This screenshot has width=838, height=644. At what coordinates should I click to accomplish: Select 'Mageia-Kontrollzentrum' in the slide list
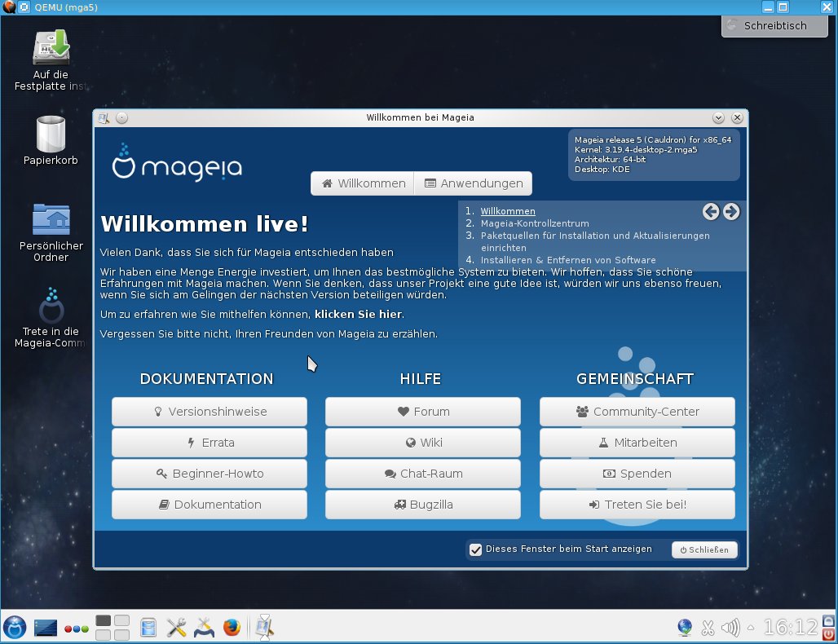534,223
